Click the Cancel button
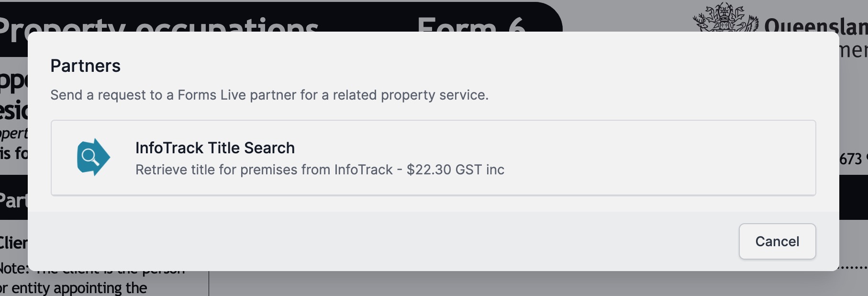Viewport: 868px width, 296px height. coord(777,241)
